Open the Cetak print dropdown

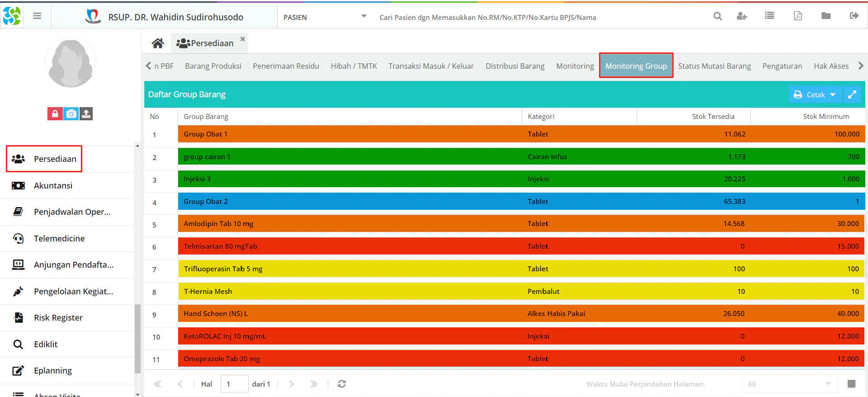pyautogui.click(x=815, y=95)
